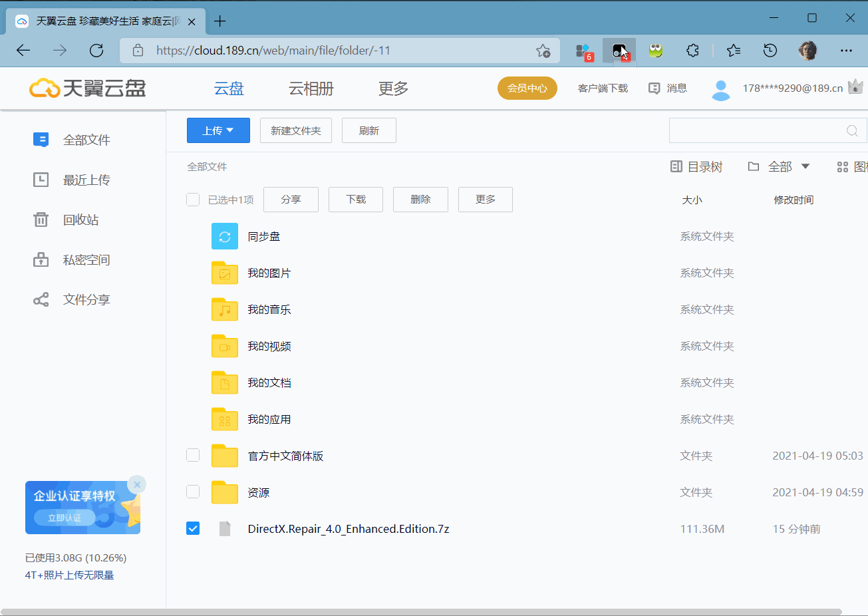Close the 企业认证享特权 promo banner
The width and height of the screenshot is (868, 616).
pos(137,484)
